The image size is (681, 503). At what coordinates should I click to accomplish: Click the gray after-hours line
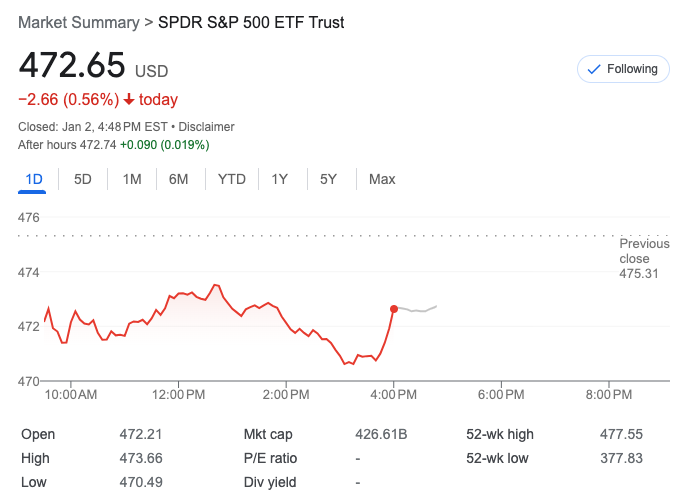coord(418,310)
